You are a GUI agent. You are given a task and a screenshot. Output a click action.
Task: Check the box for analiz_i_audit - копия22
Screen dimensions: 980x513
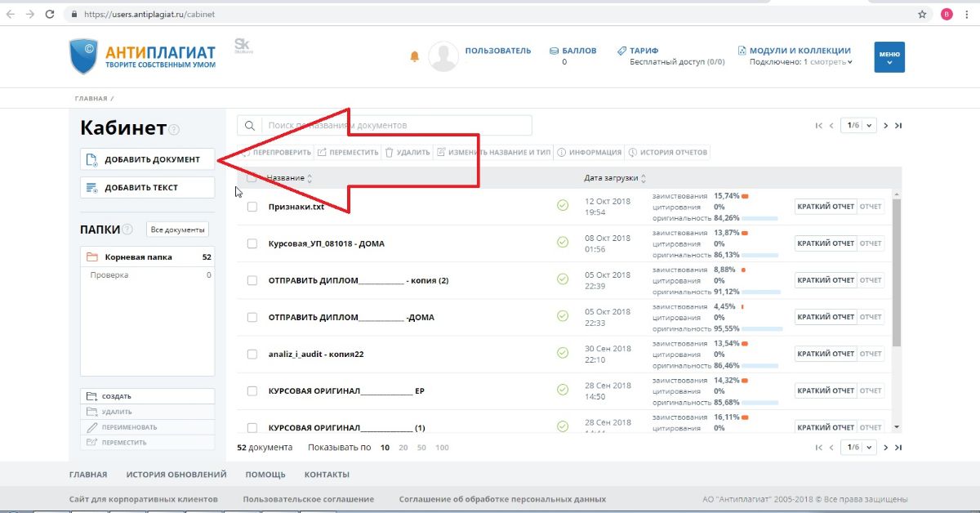click(252, 354)
